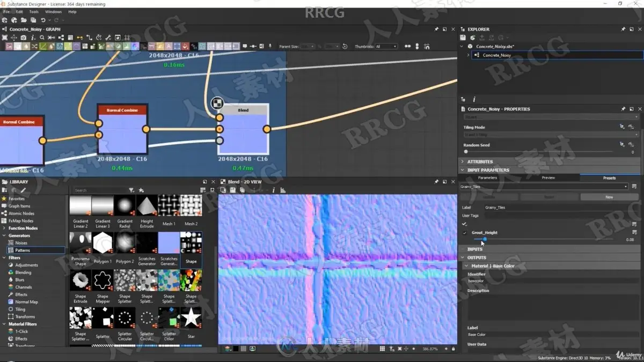The width and height of the screenshot is (644, 362).
Task: Collapse the INPUT PARAMETERS section
Action: [x=463, y=170]
